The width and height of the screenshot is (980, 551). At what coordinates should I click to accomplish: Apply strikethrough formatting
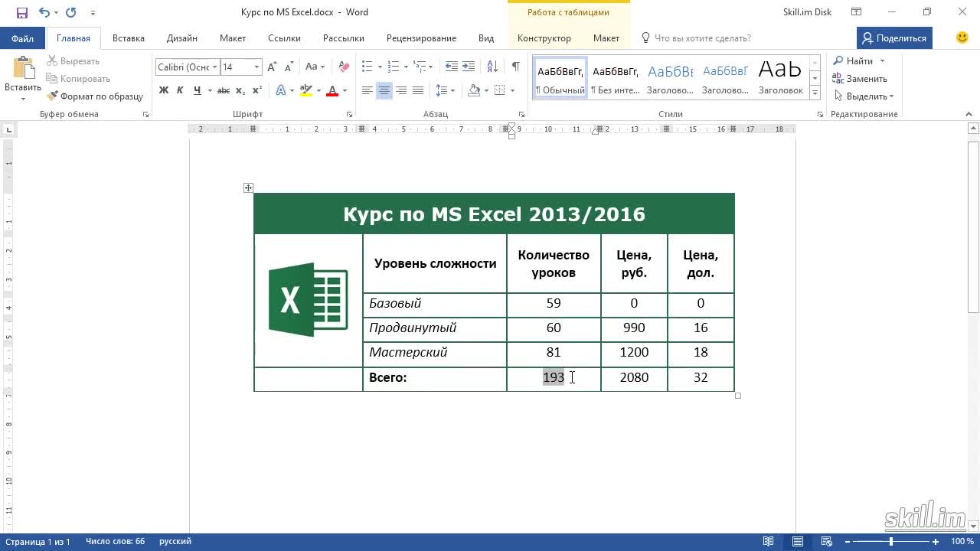click(x=223, y=90)
